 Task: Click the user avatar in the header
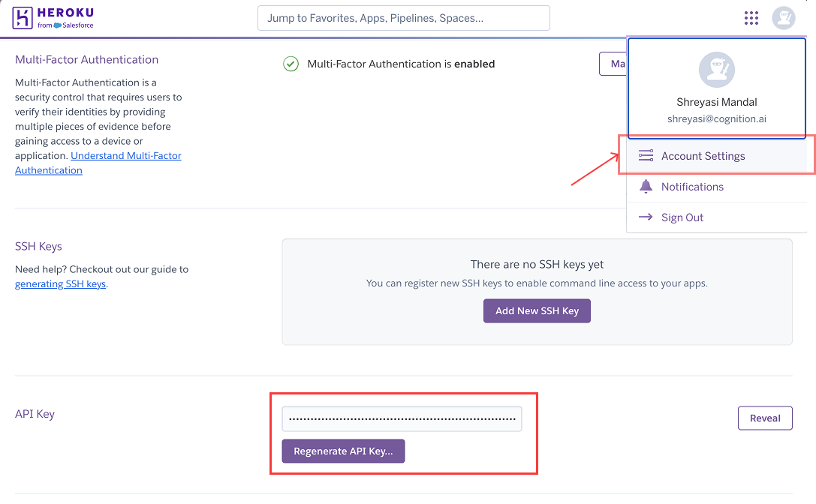(783, 18)
